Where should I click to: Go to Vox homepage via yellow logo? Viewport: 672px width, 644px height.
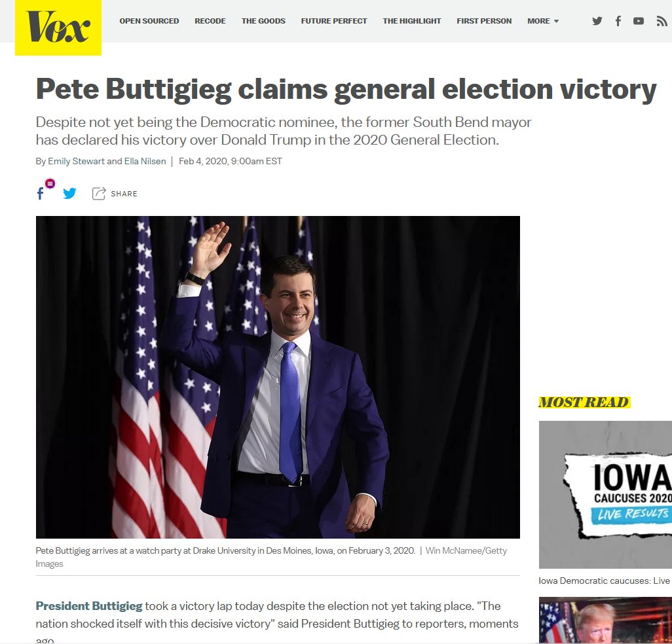(58, 27)
